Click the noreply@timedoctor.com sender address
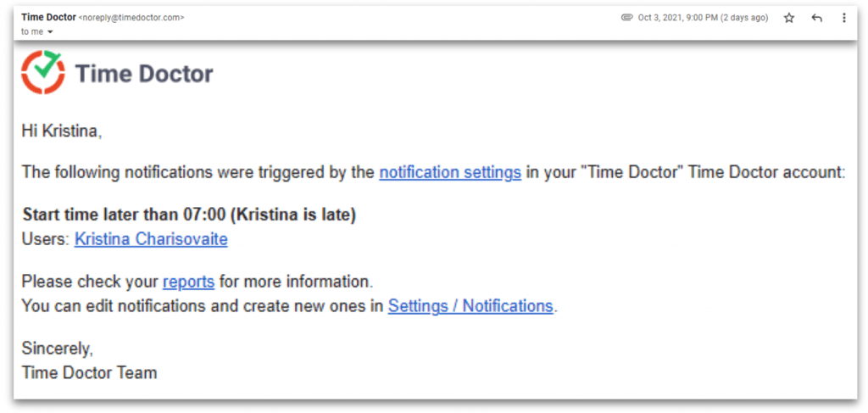Viewport: 868px width, 413px height. pyautogui.click(x=131, y=18)
